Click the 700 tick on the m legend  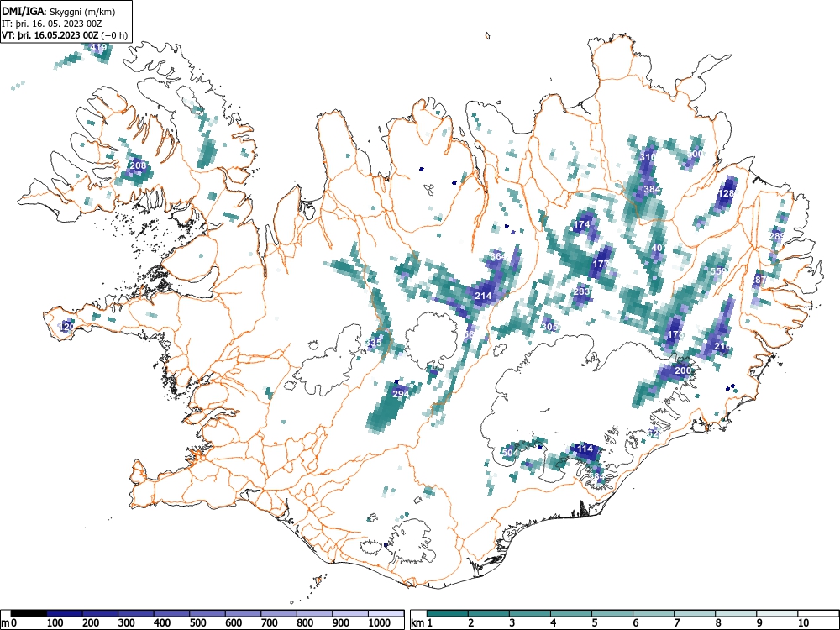tap(270, 623)
